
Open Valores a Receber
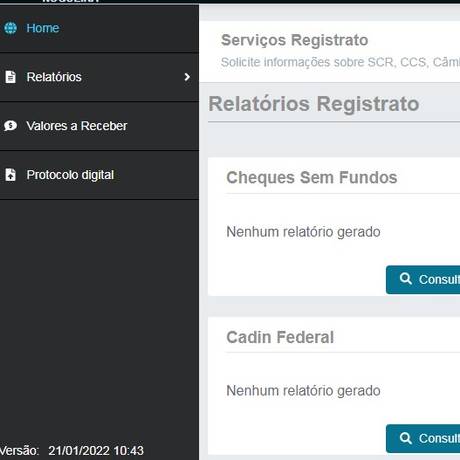coord(99,126)
